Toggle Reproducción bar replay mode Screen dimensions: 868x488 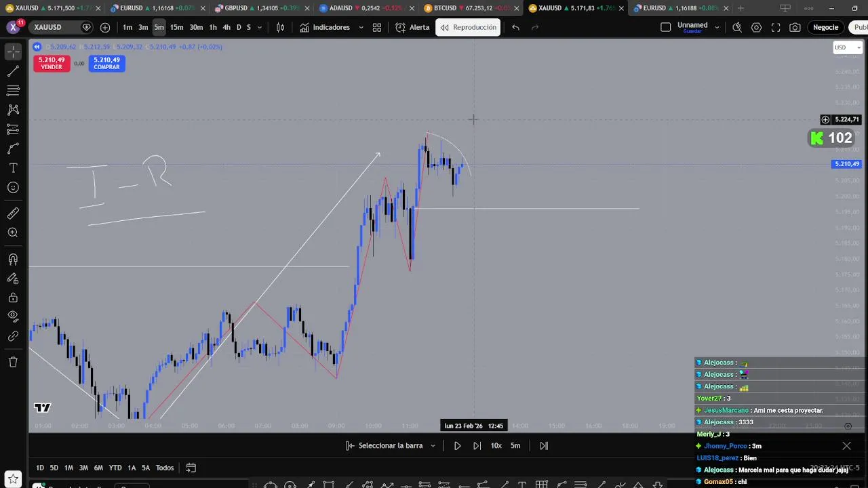pyautogui.click(x=468, y=27)
